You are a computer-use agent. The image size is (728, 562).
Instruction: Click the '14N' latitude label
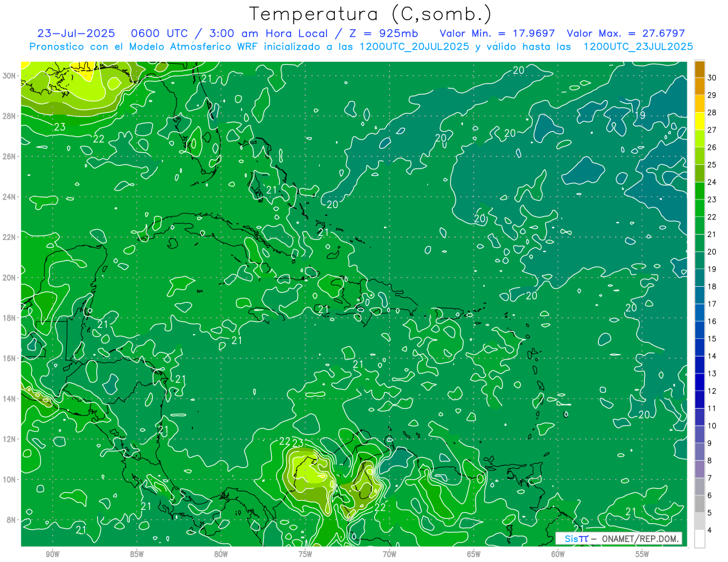coord(10,399)
